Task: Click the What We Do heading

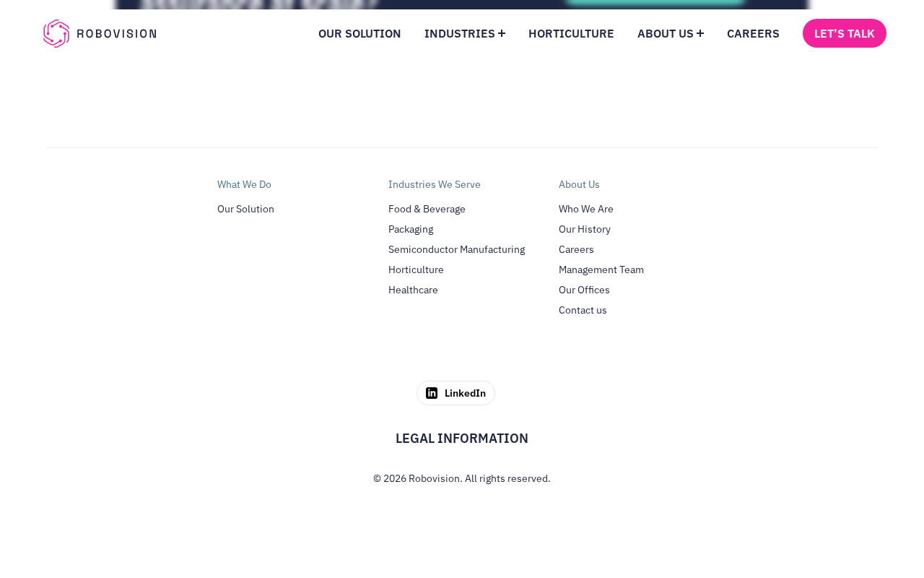Action: pos(244,184)
